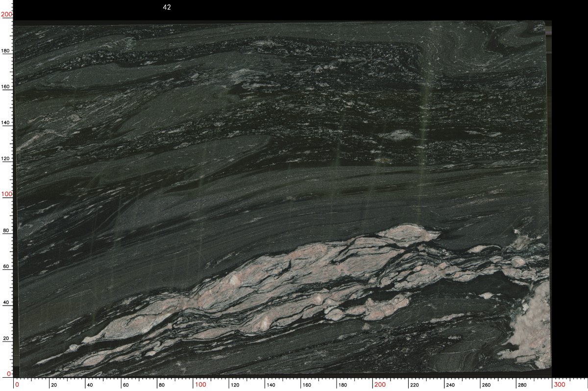The width and height of the screenshot is (588, 391).
Task: Click the red 300 mark on horizontal ruler
Action: coord(560,384)
